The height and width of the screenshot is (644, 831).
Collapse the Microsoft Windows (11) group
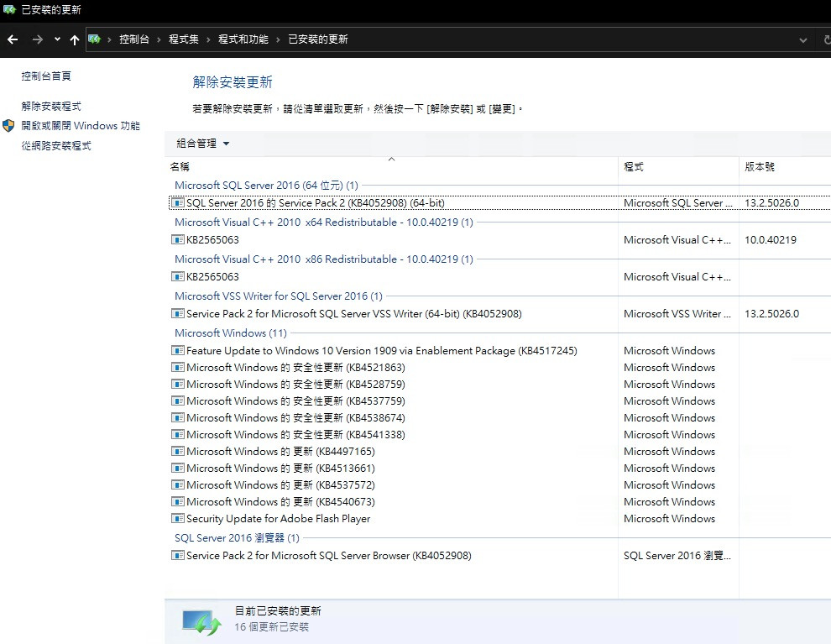231,332
